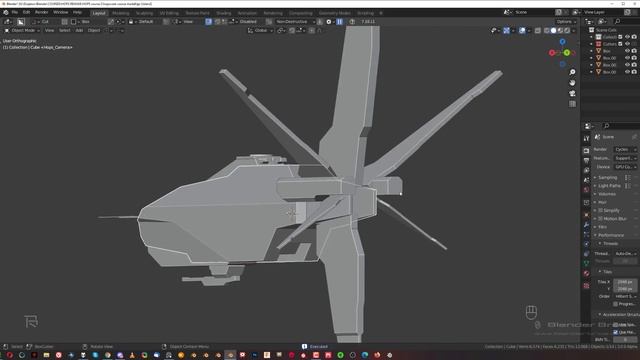
Task: Expand the first Box object tree row
Action: (x=591, y=51)
